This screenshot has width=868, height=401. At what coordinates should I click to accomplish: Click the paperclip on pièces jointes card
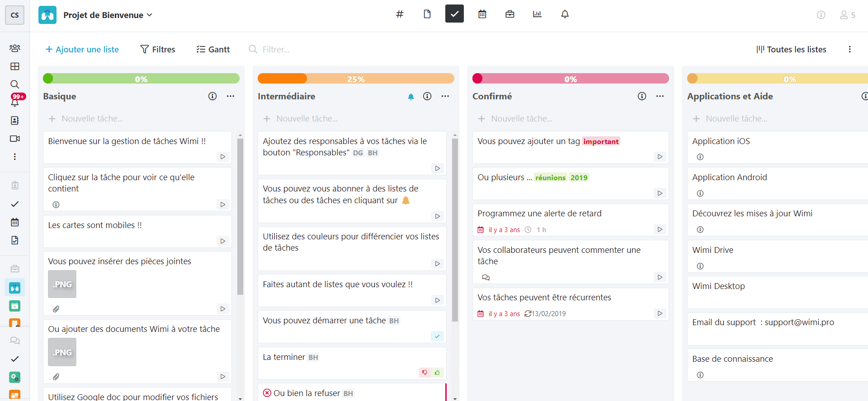pos(56,309)
